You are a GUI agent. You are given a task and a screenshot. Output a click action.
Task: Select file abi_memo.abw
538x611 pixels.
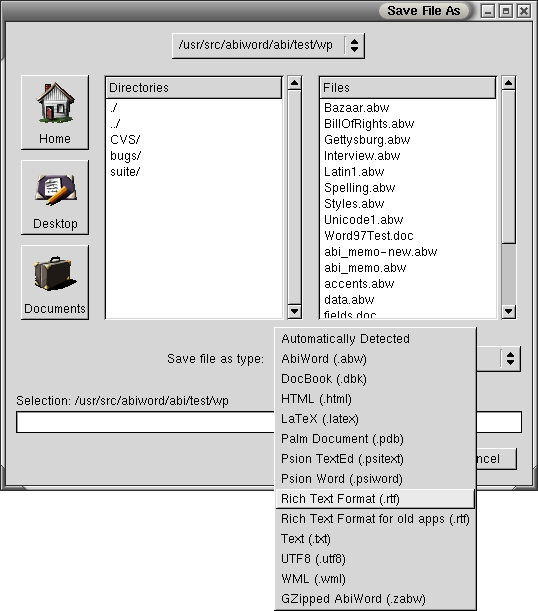tap(407, 268)
